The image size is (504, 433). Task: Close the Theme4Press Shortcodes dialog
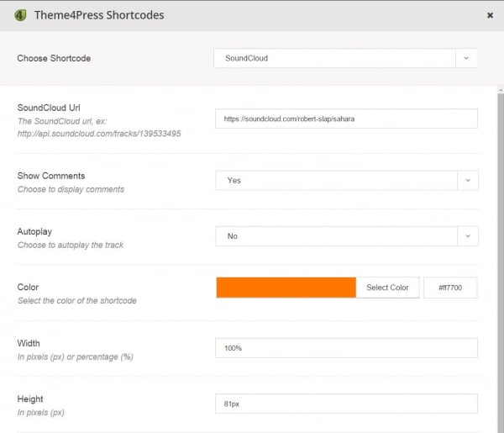pyautogui.click(x=490, y=15)
